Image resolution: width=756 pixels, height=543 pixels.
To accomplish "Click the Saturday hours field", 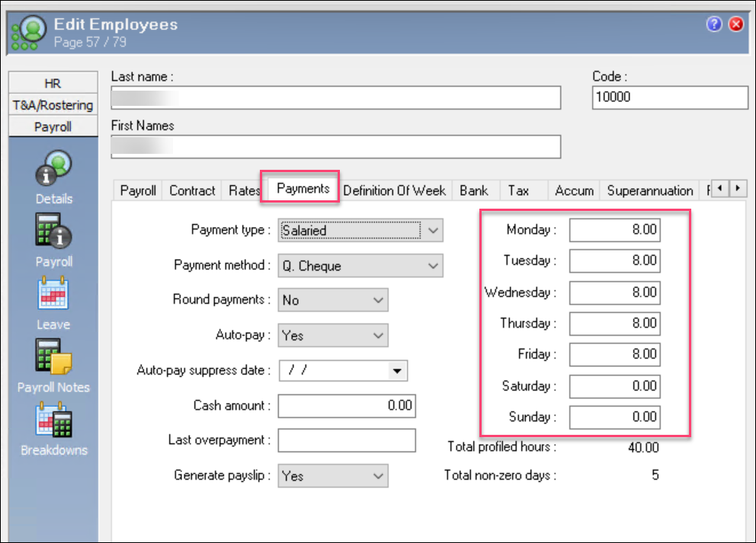I will tap(615, 386).
